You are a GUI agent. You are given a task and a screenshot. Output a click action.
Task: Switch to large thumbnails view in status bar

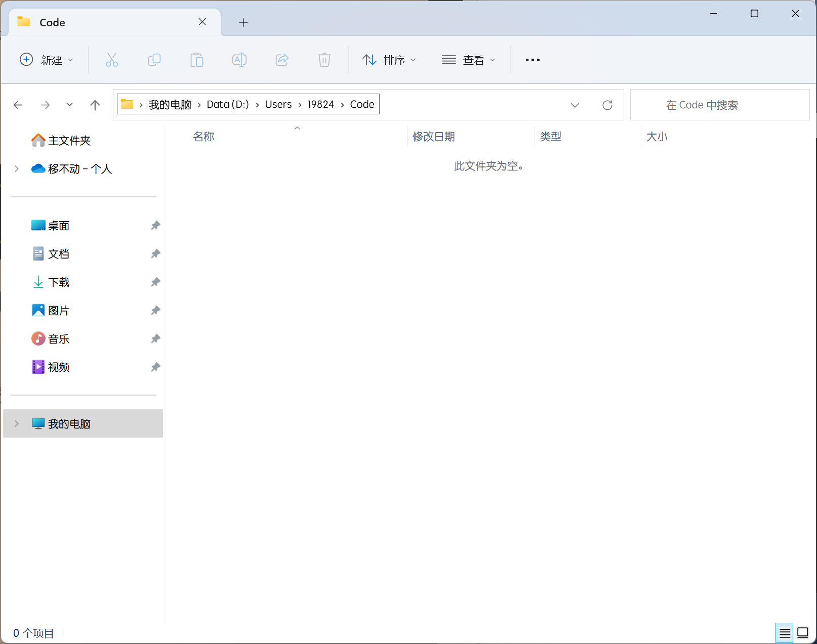click(x=803, y=633)
